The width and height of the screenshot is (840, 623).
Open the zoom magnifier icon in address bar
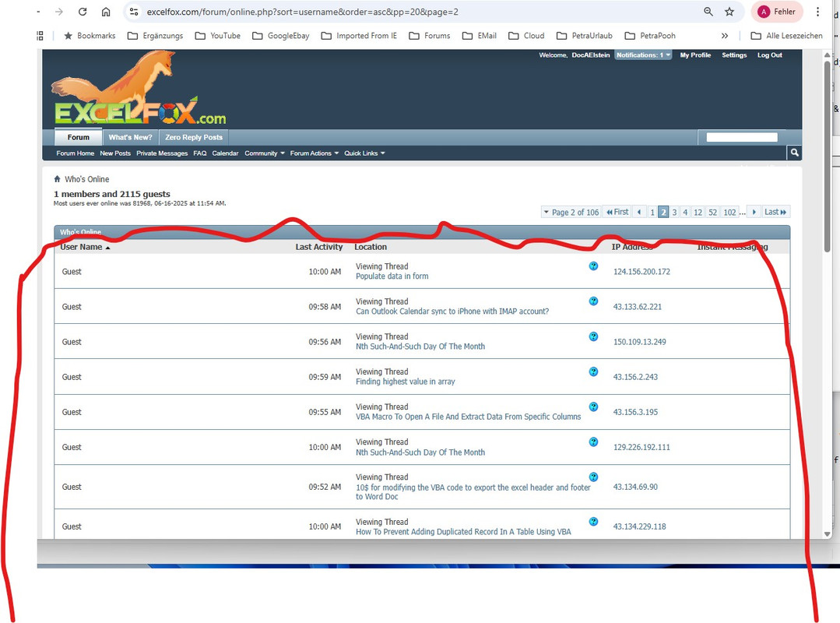[708, 12]
